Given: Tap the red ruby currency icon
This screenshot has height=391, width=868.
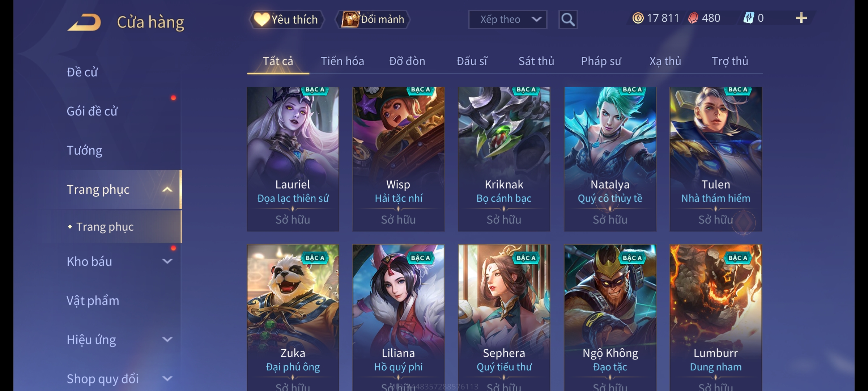Looking at the screenshot, I should coord(693,18).
